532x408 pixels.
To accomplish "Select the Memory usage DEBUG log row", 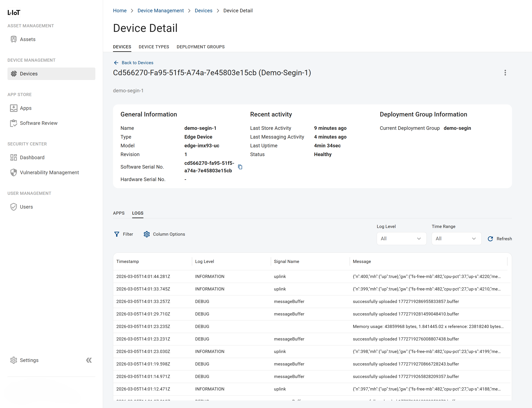I will click(x=291, y=326).
